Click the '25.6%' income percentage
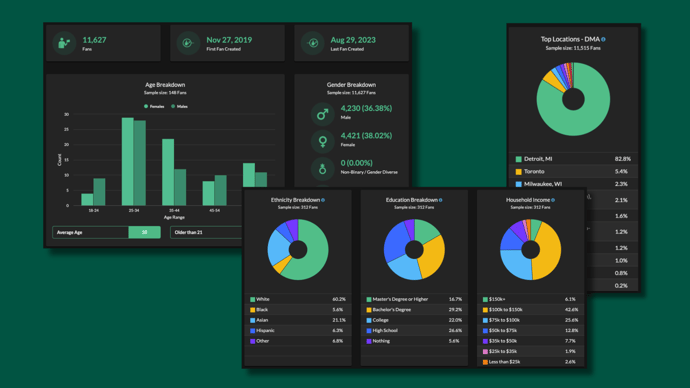The width and height of the screenshot is (690, 388). pos(571,320)
